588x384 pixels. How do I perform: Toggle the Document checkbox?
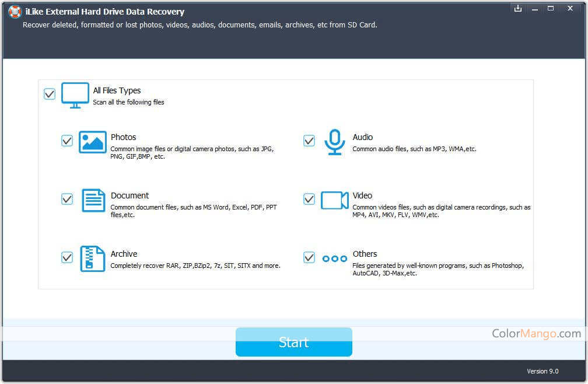pyautogui.click(x=67, y=199)
